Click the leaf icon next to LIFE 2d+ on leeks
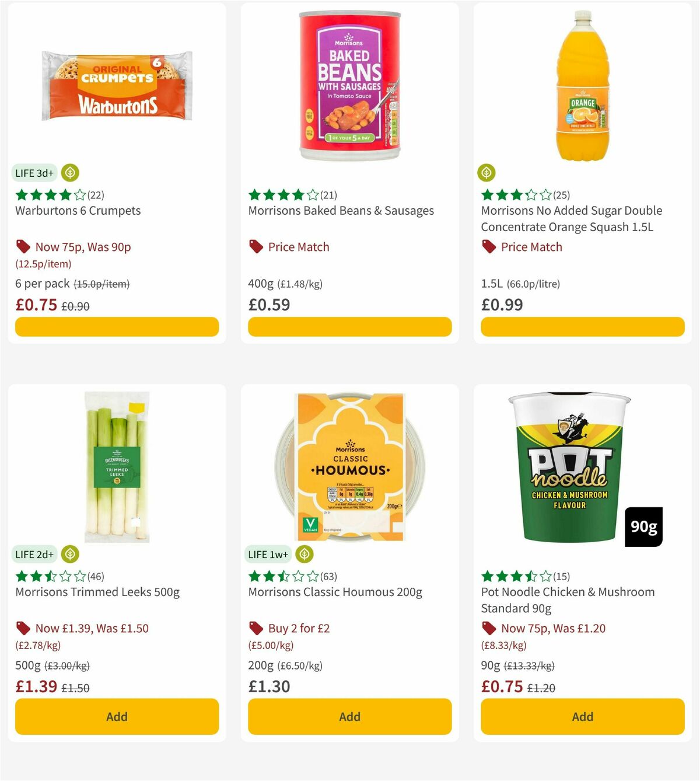The width and height of the screenshot is (700, 781). pyautogui.click(x=69, y=554)
